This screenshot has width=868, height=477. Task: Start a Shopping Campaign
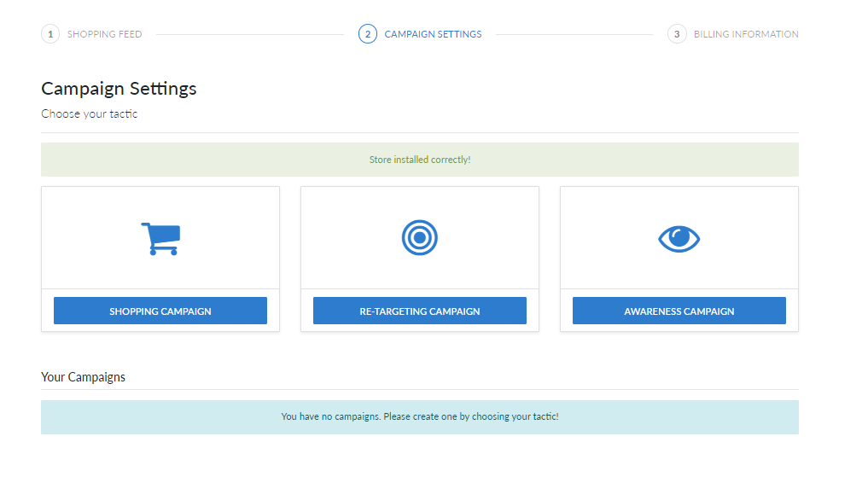pos(160,311)
